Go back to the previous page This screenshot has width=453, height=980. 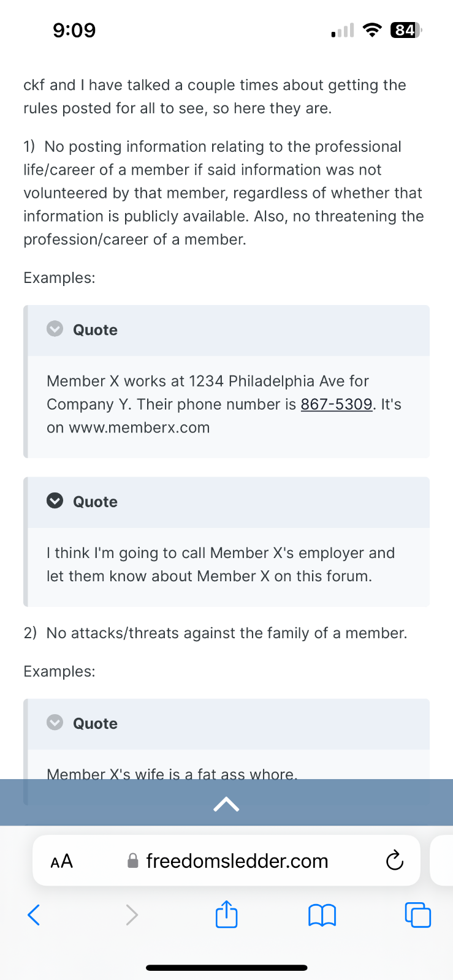click(34, 915)
